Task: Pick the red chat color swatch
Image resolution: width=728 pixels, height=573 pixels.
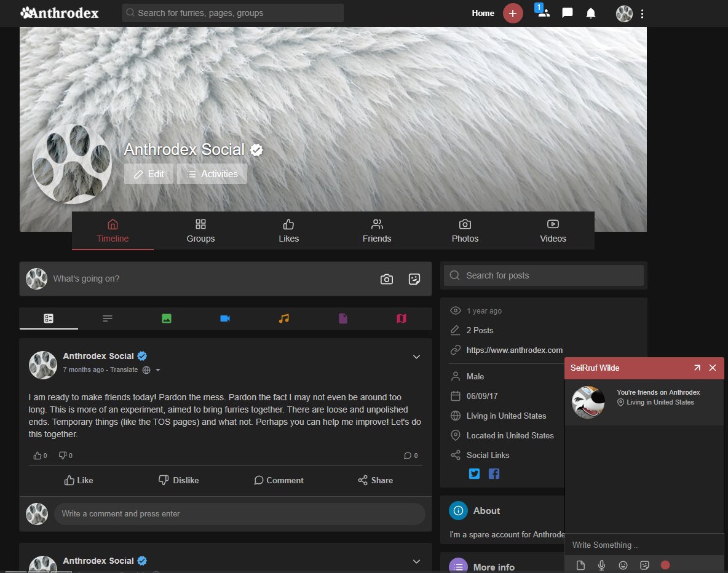Action: pyautogui.click(x=665, y=565)
